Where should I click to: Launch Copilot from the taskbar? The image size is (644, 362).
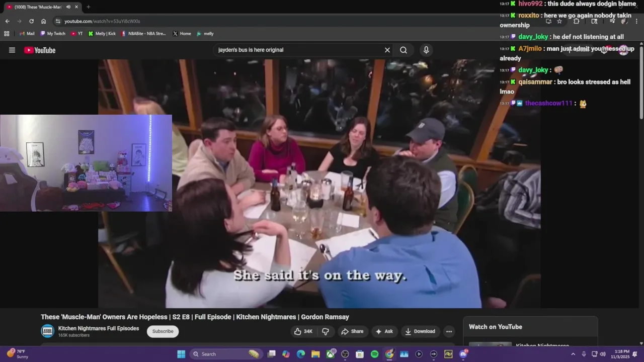286,354
